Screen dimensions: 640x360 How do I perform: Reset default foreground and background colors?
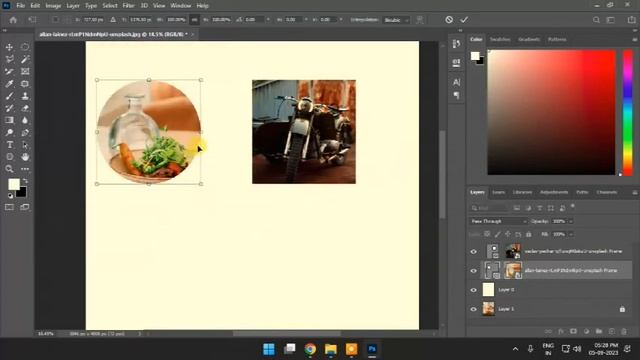[10, 196]
